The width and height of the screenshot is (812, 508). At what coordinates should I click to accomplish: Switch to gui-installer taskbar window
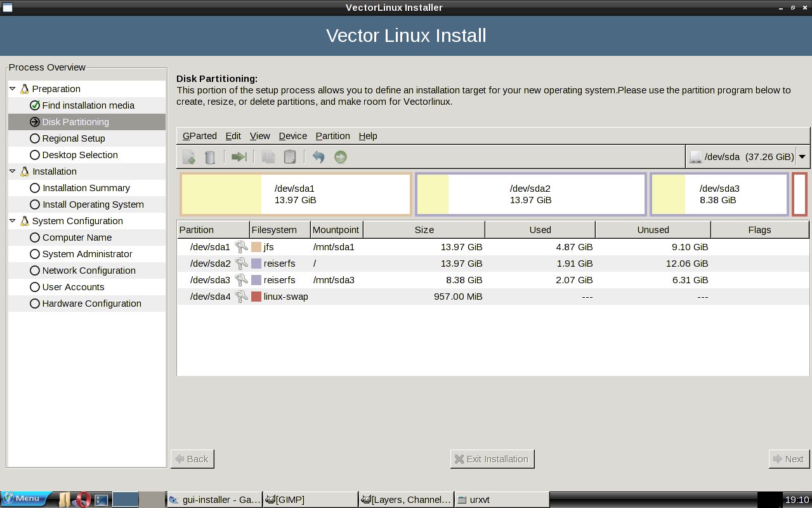(x=214, y=500)
